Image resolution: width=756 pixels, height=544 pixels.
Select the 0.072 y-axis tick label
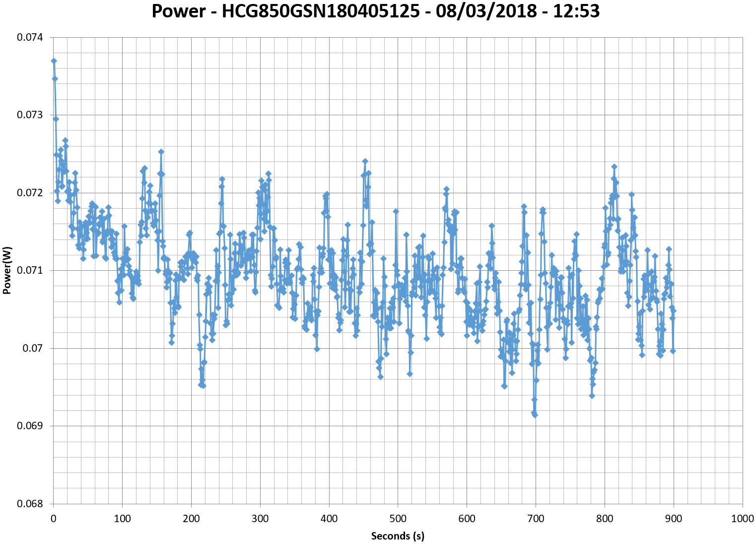(x=30, y=193)
